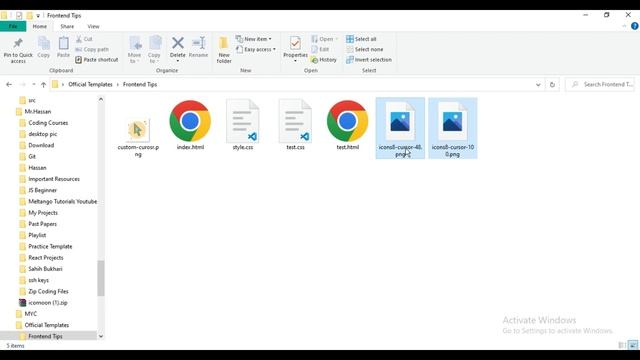Open Download folder in tree

37,145
